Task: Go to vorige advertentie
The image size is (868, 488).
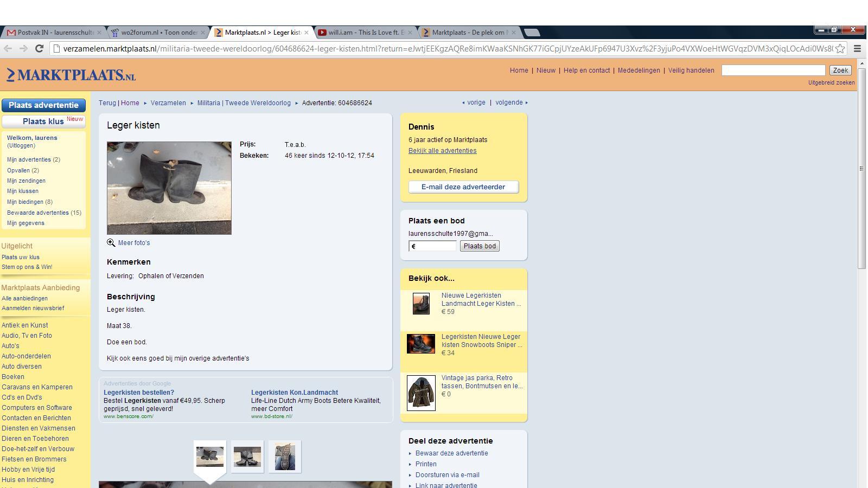Action: [474, 102]
